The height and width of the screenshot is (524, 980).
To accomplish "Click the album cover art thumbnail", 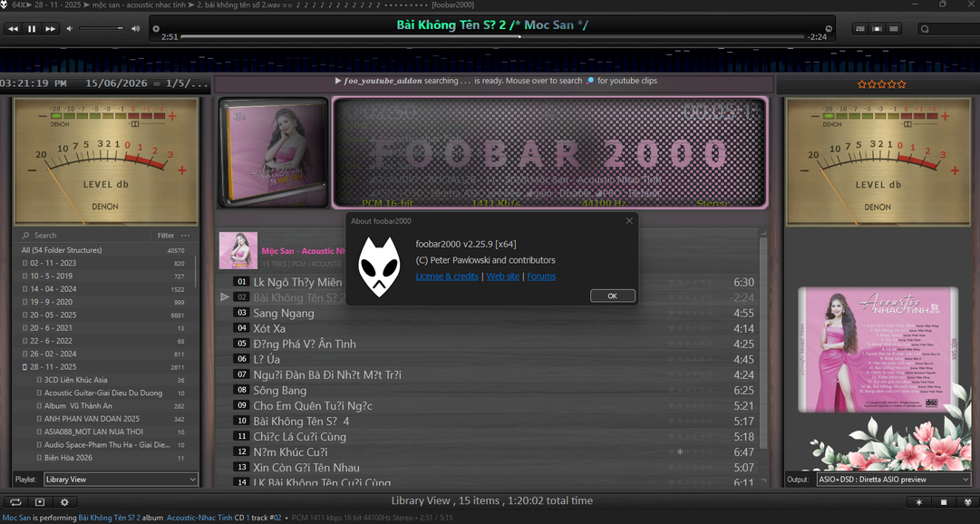I will [x=273, y=152].
